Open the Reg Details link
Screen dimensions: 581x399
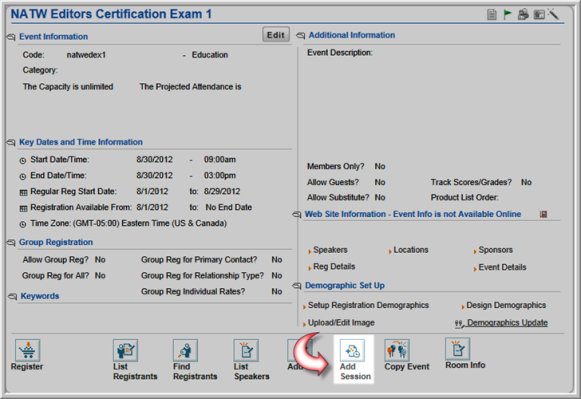[x=334, y=267]
